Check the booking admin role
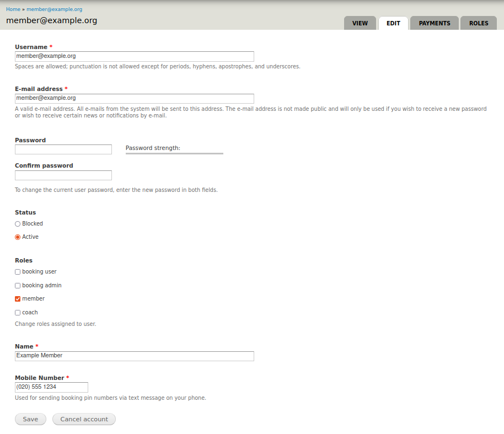The image size is (504, 434). click(18, 286)
